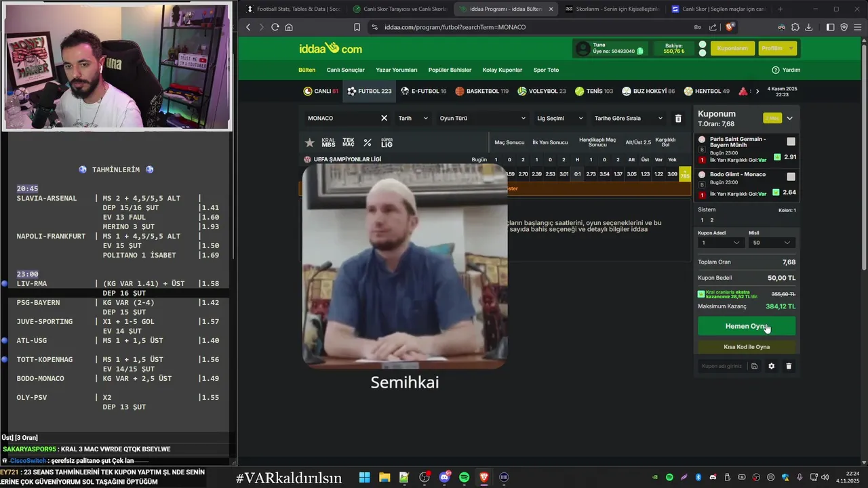Open Spotify from taskbar
The width and height of the screenshot is (868, 488).
465,477
